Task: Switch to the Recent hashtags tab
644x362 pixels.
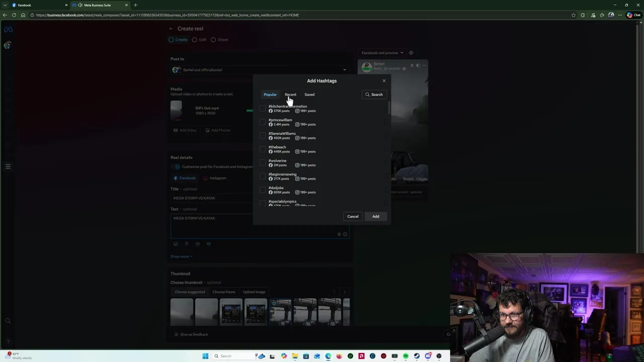Action: 290,95
